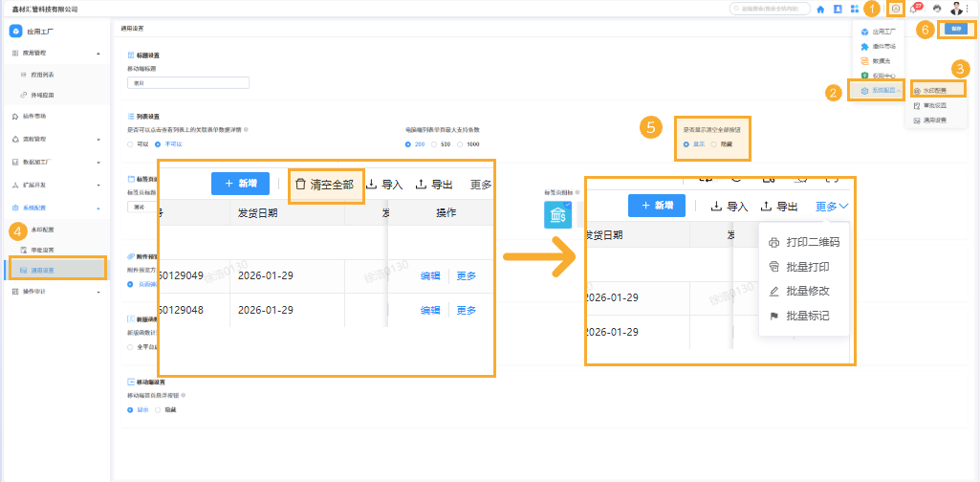Click the user avatar photo

point(956,9)
